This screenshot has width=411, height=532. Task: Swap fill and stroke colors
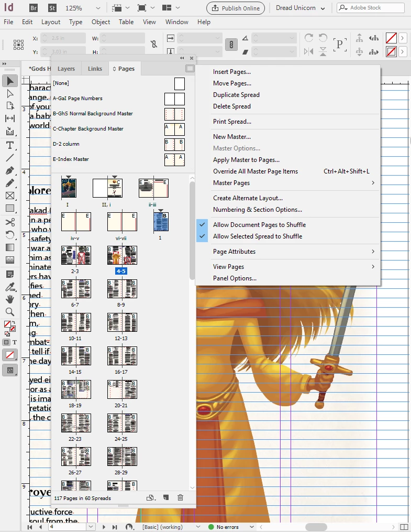point(14,322)
